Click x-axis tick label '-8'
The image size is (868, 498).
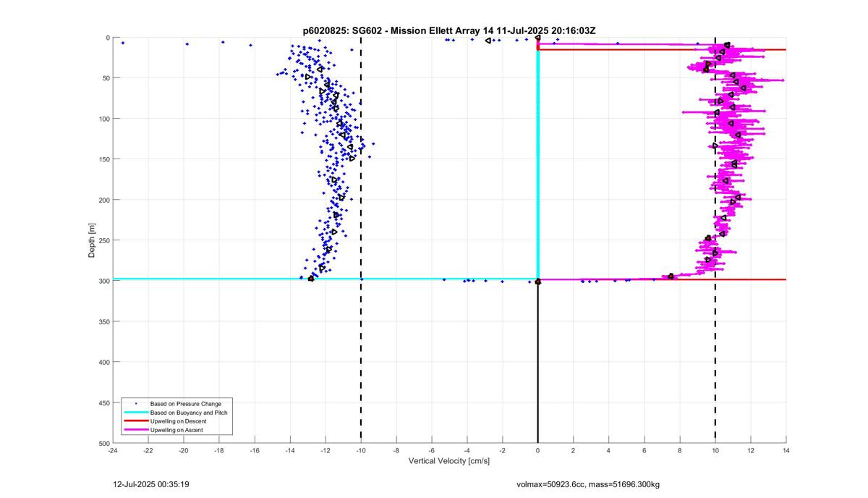coord(396,450)
